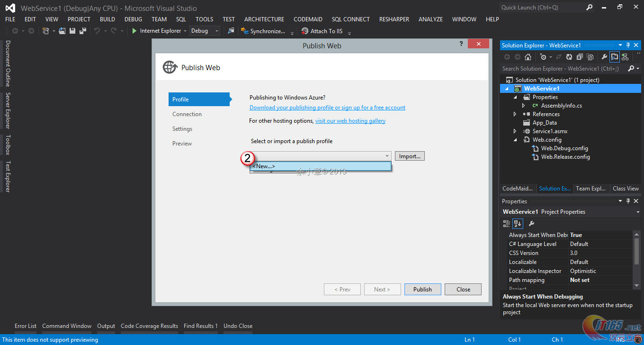Collapse the Web.config node
Screen dimensions: 644x345
(x=515, y=140)
